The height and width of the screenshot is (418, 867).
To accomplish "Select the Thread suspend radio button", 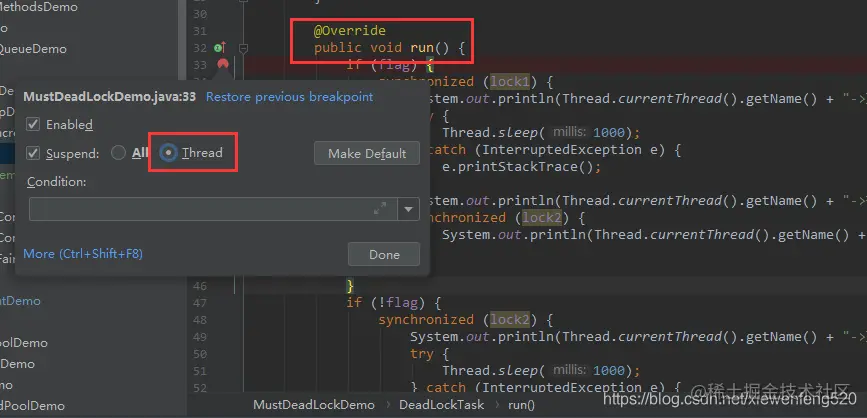I will [168, 153].
